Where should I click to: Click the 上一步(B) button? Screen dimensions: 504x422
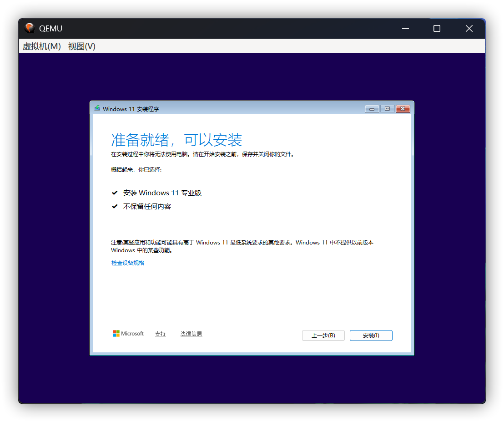[323, 335]
